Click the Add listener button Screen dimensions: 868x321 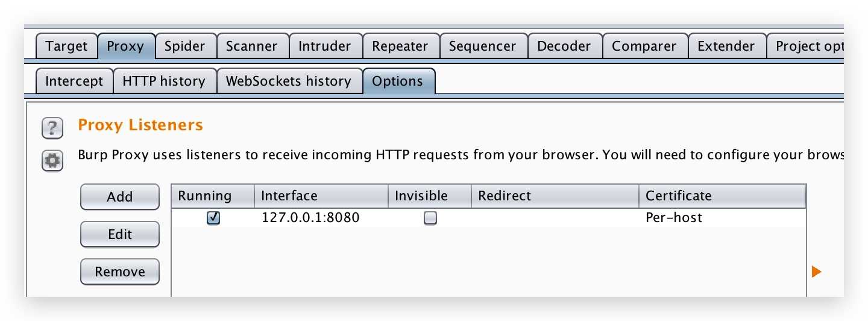[120, 197]
